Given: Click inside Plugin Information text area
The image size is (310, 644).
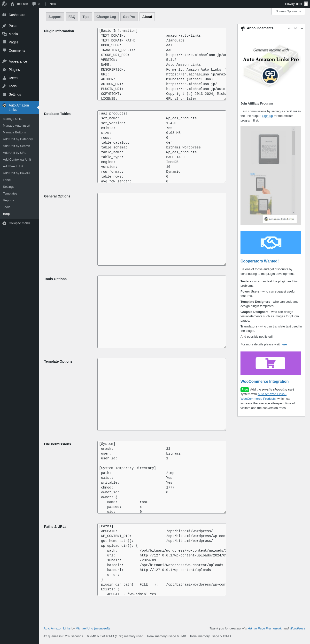Looking at the screenshot, I should 162,64.
